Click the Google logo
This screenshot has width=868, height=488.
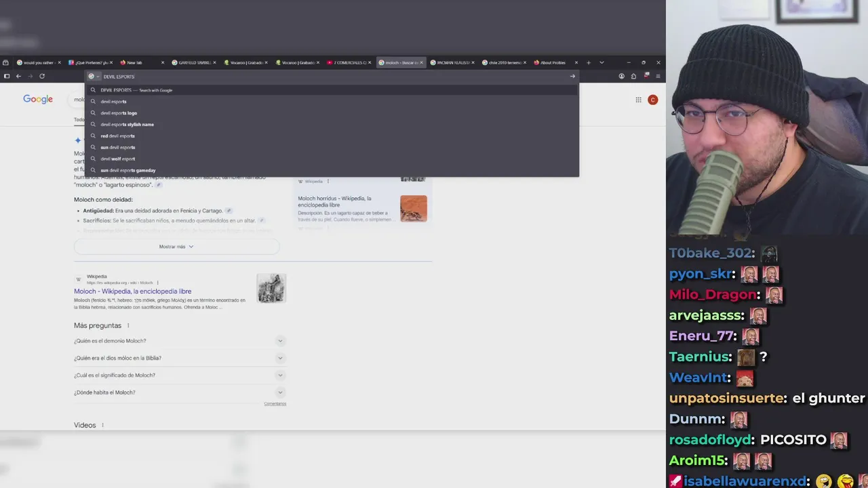pos(38,99)
